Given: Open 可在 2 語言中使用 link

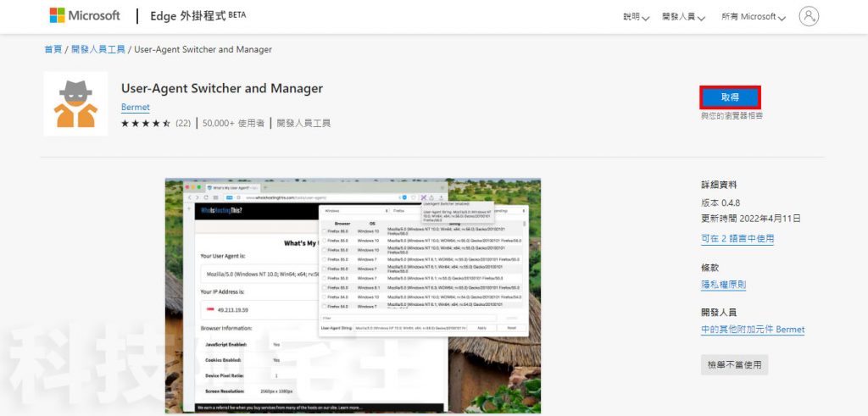Looking at the screenshot, I should [737, 238].
